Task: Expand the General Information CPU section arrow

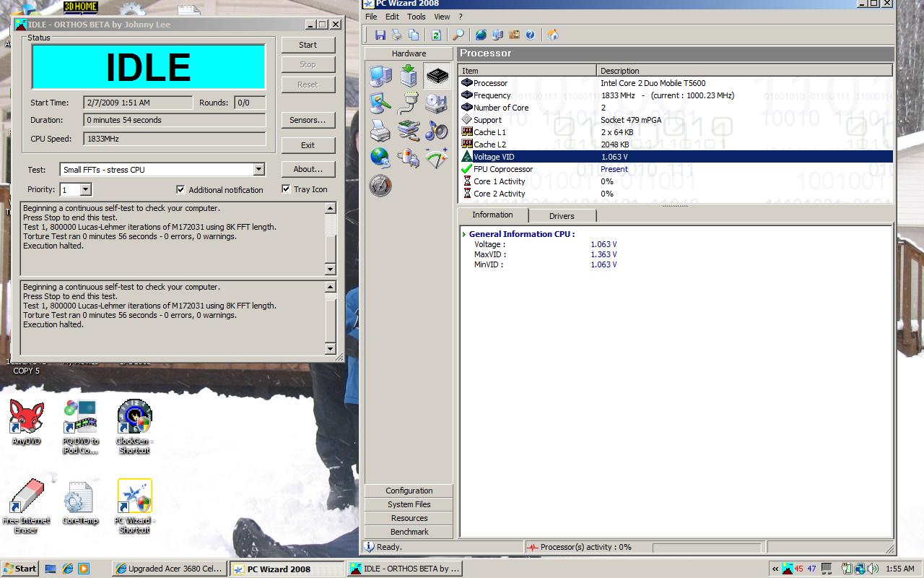Action: pyautogui.click(x=464, y=234)
